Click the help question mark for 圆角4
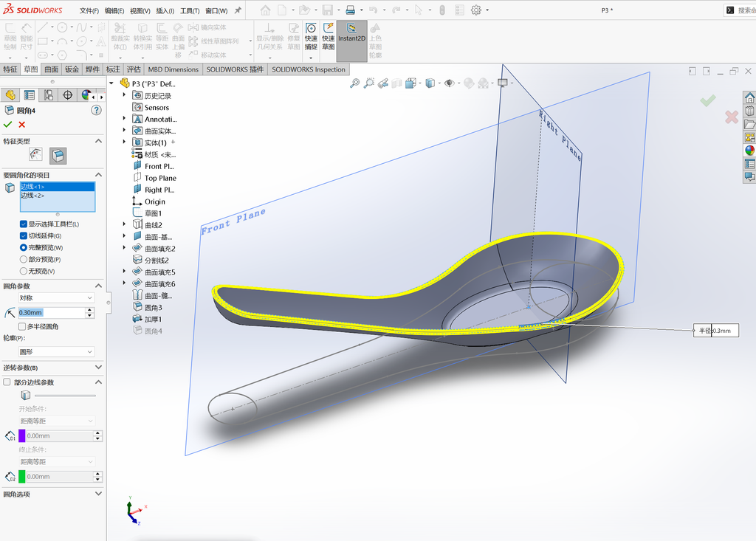This screenshot has width=756, height=541. tap(97, 111)
